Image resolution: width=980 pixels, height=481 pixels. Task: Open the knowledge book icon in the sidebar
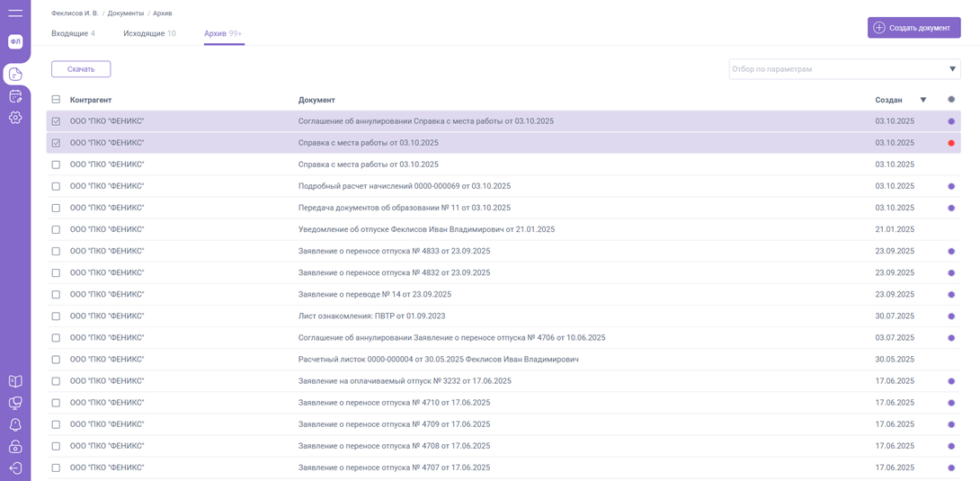[x=15, y=381]
